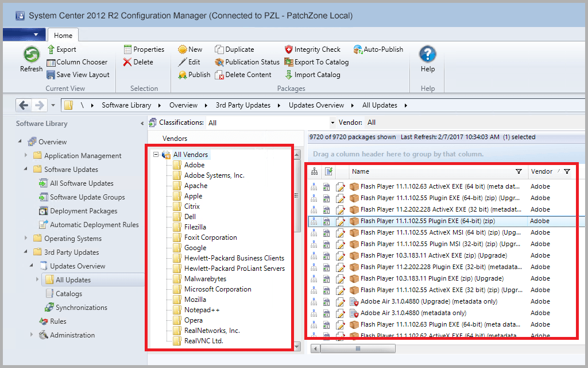The width and height of the screenshot is (588, 368).
Task: Go back with the navigation arrow
Action: coord(24,105)
